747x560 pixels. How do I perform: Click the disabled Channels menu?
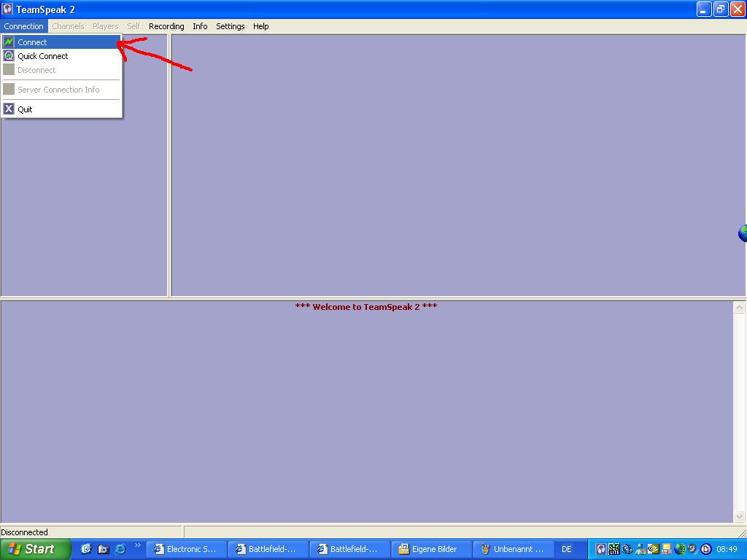68,26
